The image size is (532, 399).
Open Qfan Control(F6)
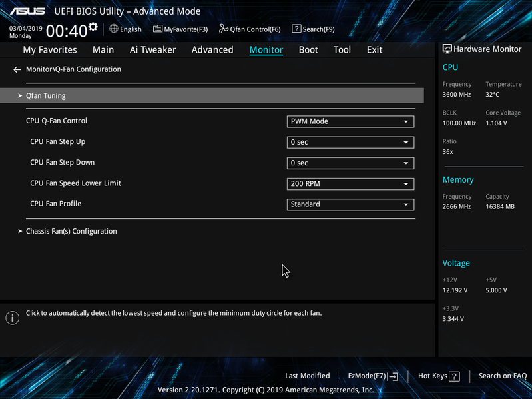250,29
